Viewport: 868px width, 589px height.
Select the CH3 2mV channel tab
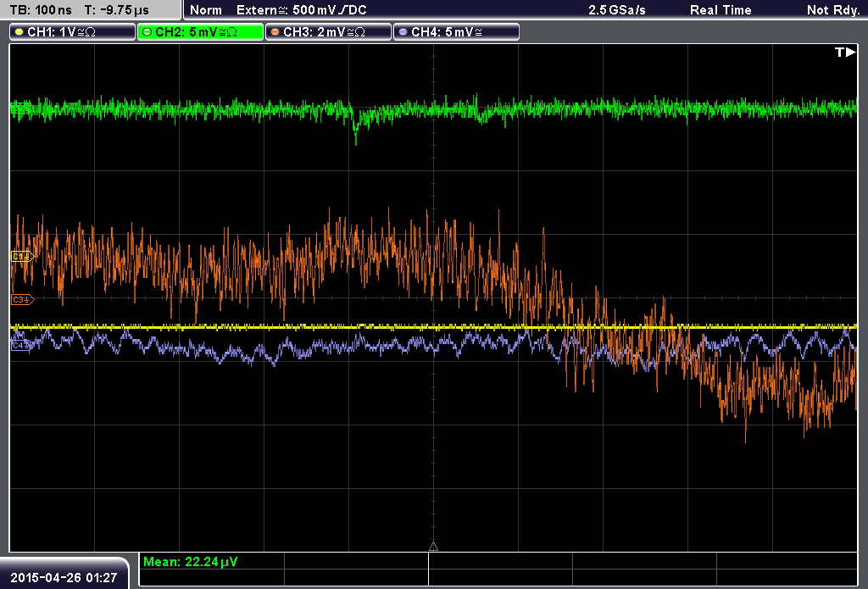tap(328, 32)
